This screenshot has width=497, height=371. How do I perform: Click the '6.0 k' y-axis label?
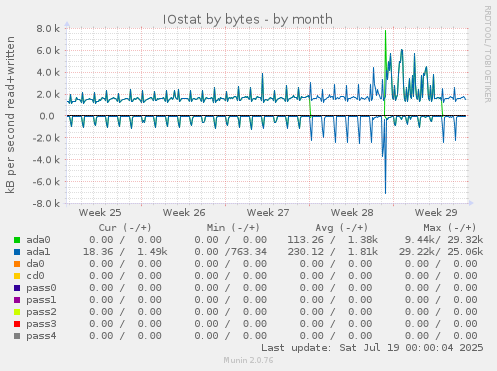48,51
